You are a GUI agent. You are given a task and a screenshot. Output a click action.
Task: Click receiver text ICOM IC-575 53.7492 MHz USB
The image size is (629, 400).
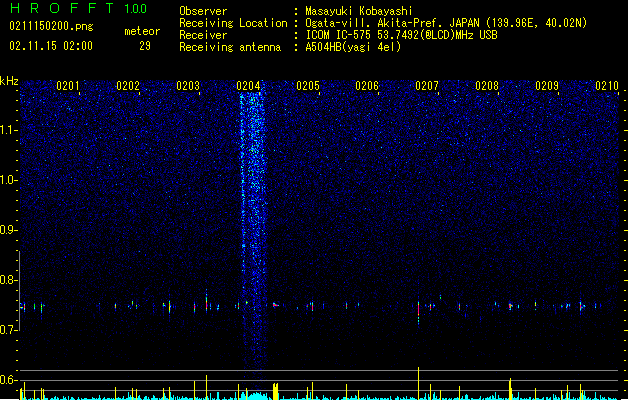pos(402,35)
